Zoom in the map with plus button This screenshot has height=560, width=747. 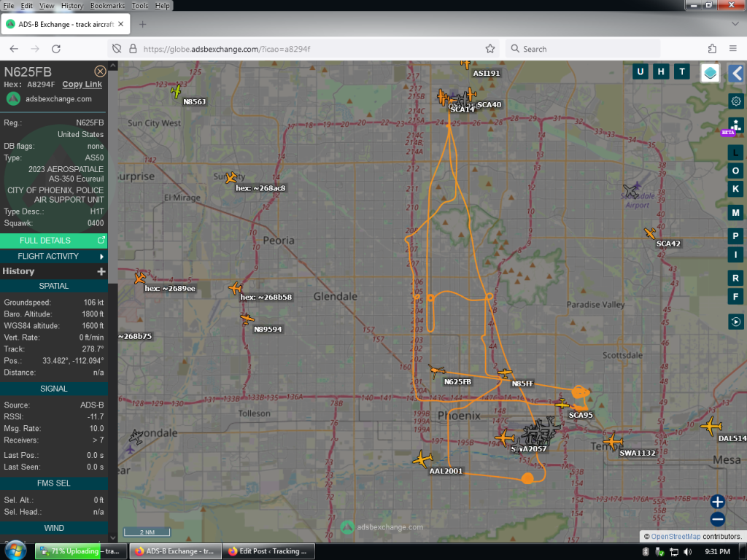tap(718, 502)
